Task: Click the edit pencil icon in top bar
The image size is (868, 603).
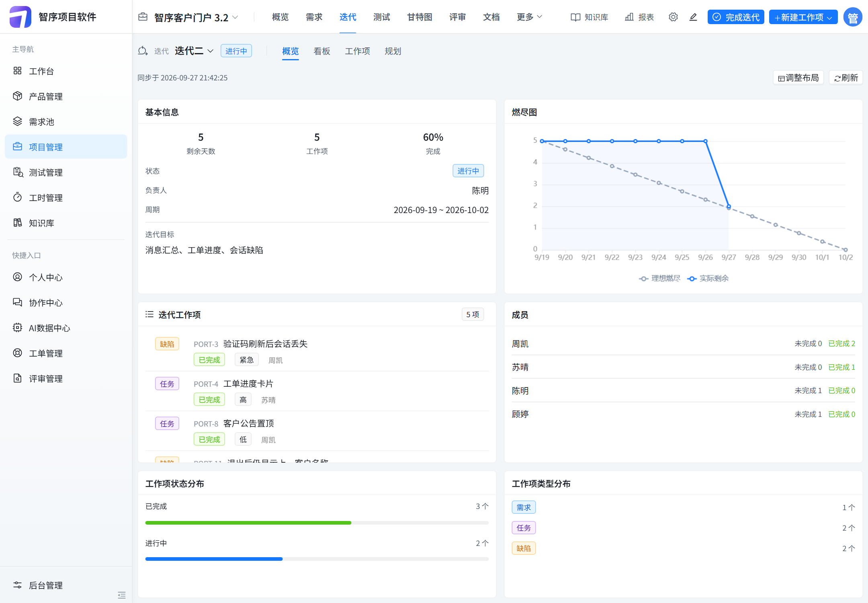Action: coord(693,17)
